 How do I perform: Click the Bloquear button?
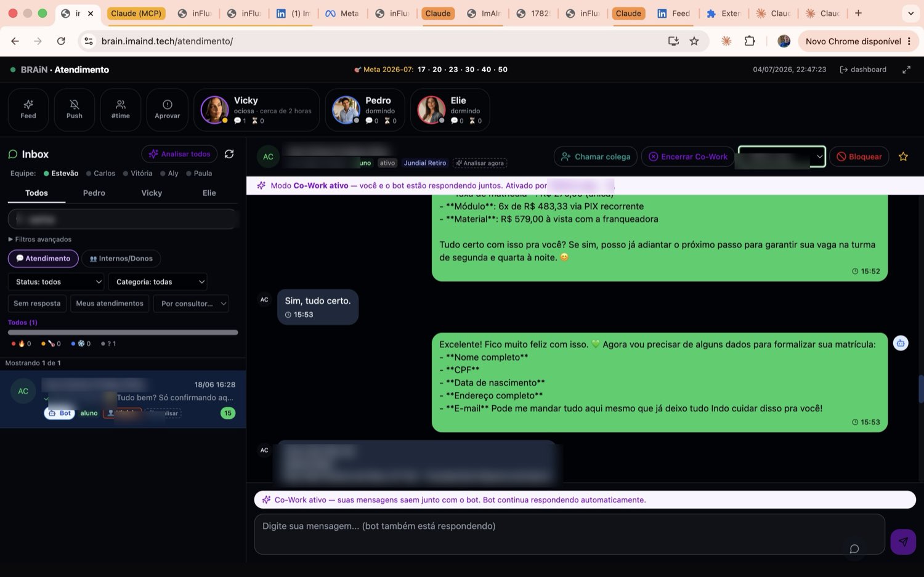859,156
